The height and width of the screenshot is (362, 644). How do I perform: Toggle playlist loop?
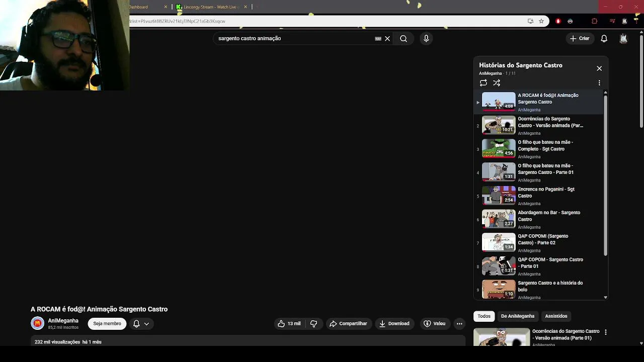[483, 83]
